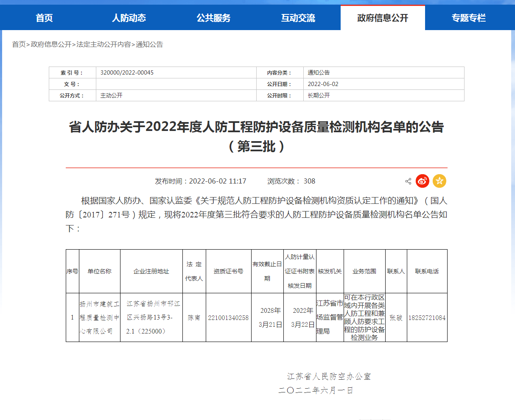Click the 核发机关 column header
Screen dimensions: 515x420
pyautogui.click(x=330, y=271)
